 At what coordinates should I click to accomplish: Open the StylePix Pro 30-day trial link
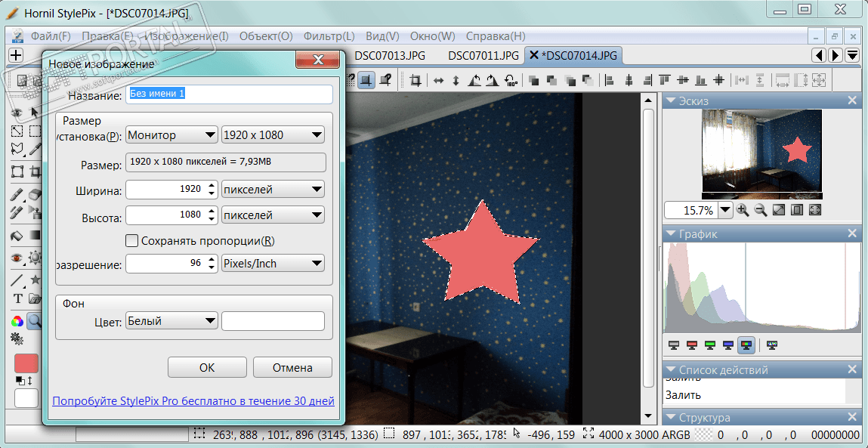(193, 400)
